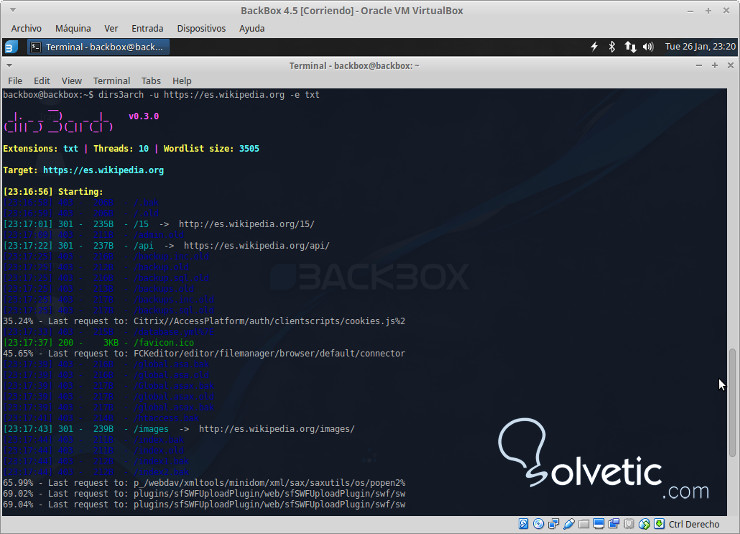The height and width of the screenshot is (534, 740).
Task: Click the VirtualBox mouse integration icon
Action: tap(644, 524)
